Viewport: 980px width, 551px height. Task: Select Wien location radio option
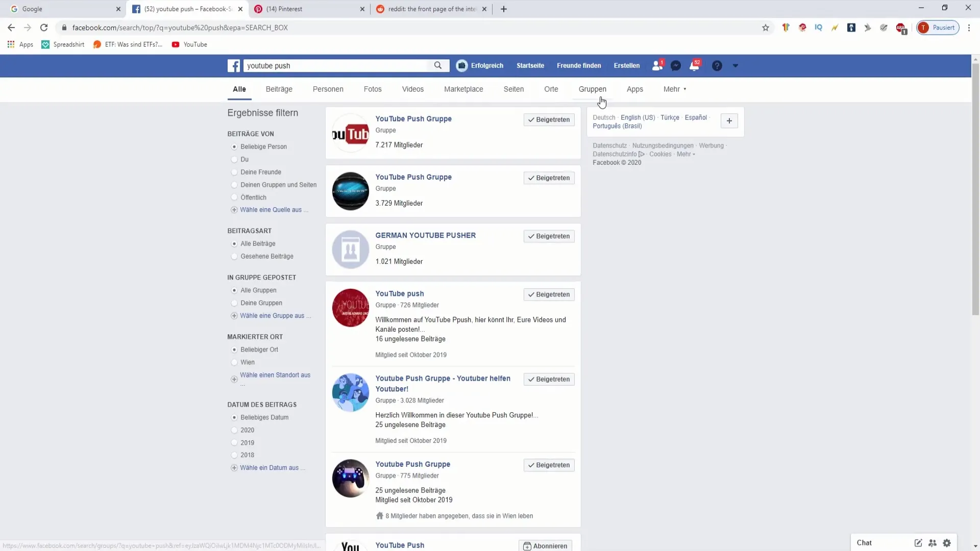(x=234, y=362)
